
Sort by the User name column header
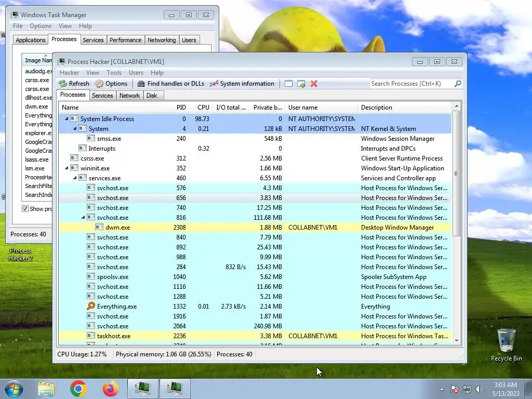click(x=321, y=108)
